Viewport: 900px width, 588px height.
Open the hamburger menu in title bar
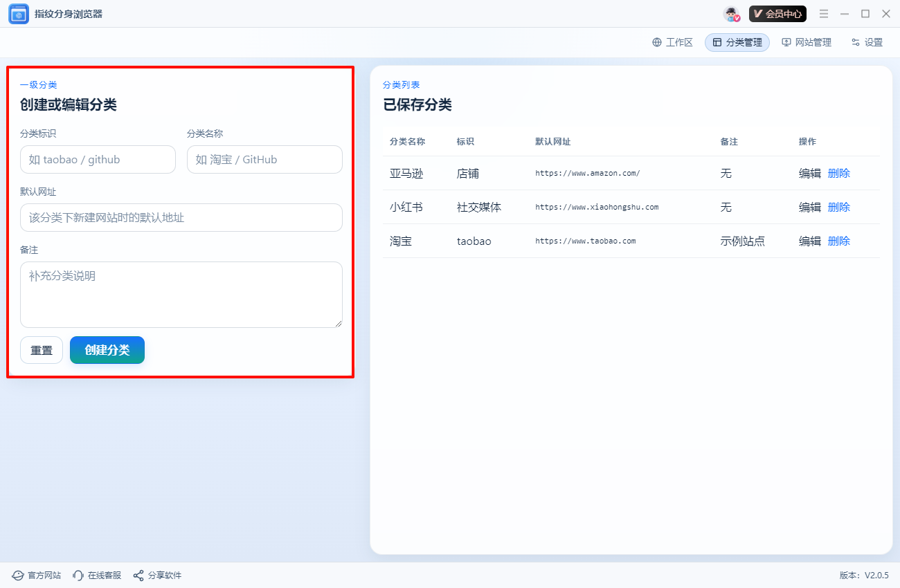[x=824, y=14]
